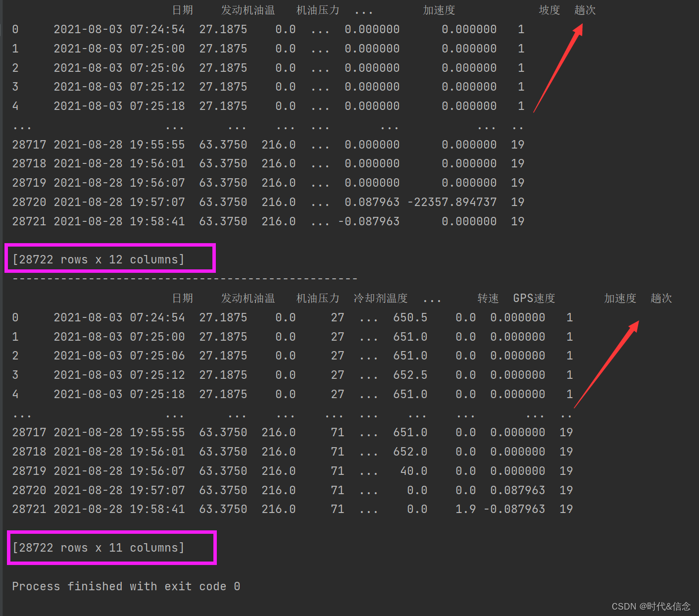Click 加速度 header of the 11-column table
This screenshot has height=616, width=699.
[620, 298]
